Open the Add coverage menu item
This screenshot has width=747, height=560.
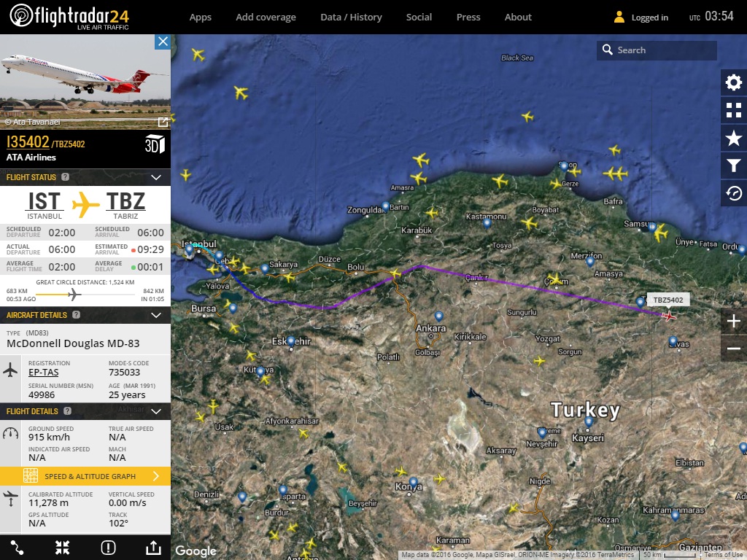(x=266, y=17)
